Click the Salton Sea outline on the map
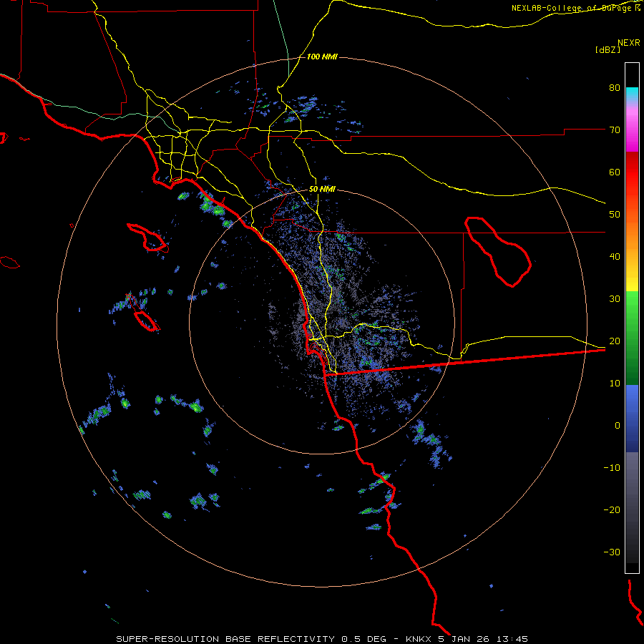This screenshot has height=644, width=644. point(498,252)
